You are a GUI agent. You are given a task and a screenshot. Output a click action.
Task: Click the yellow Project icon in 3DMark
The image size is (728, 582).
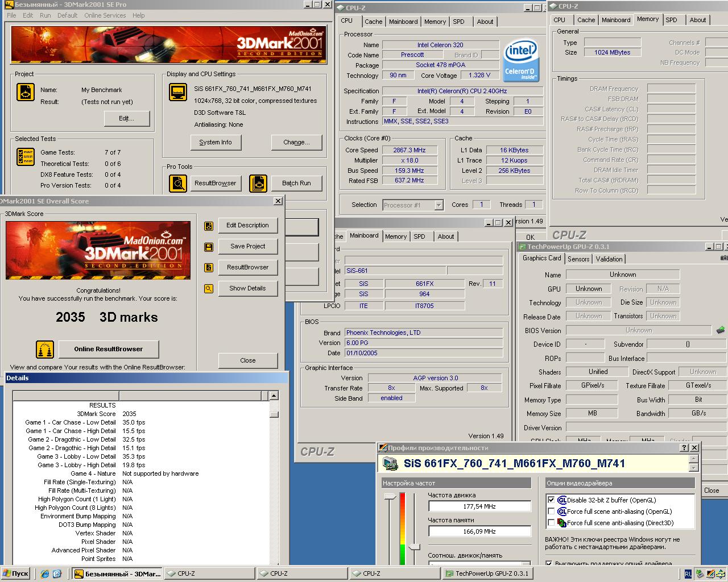pyautogui.click(x=26, y=92)
